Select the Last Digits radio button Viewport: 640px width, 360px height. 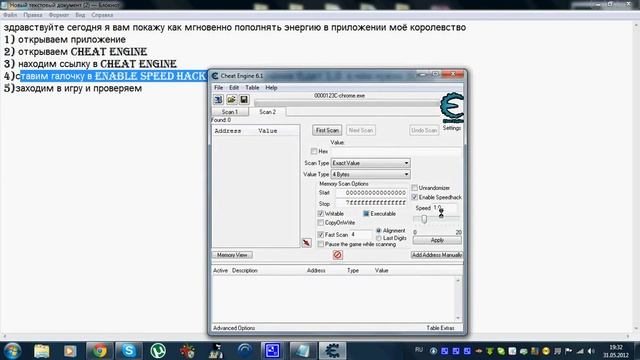pos(379,238)
